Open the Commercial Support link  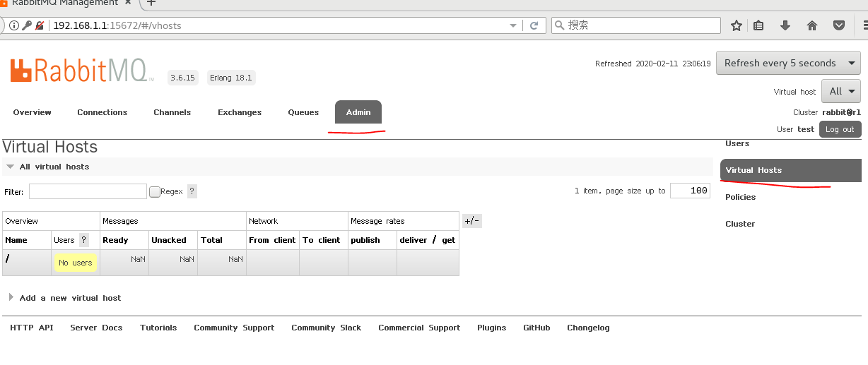coord(419,328)
